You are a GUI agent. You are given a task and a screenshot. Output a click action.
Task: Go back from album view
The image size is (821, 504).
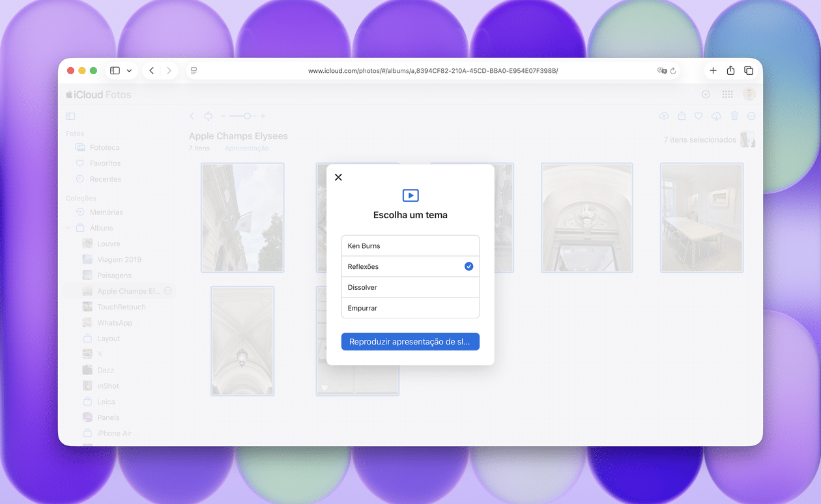coord(192,116)
